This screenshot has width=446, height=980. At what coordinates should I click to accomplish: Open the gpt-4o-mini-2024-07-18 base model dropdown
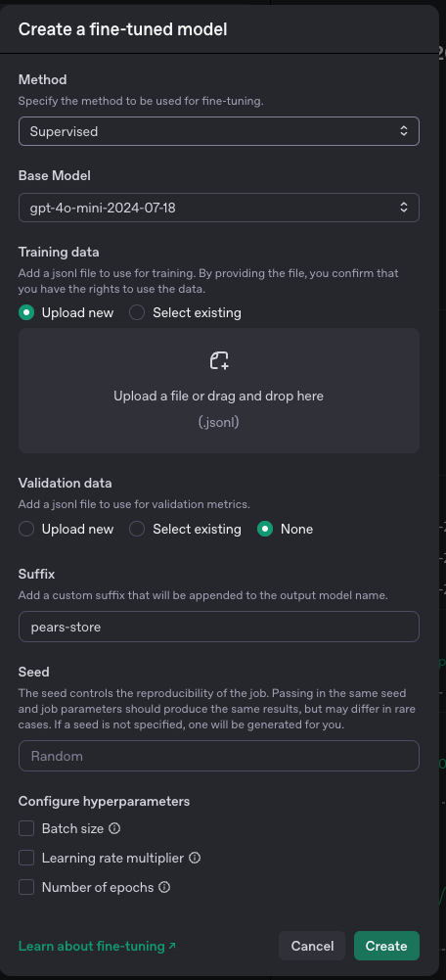219,208
